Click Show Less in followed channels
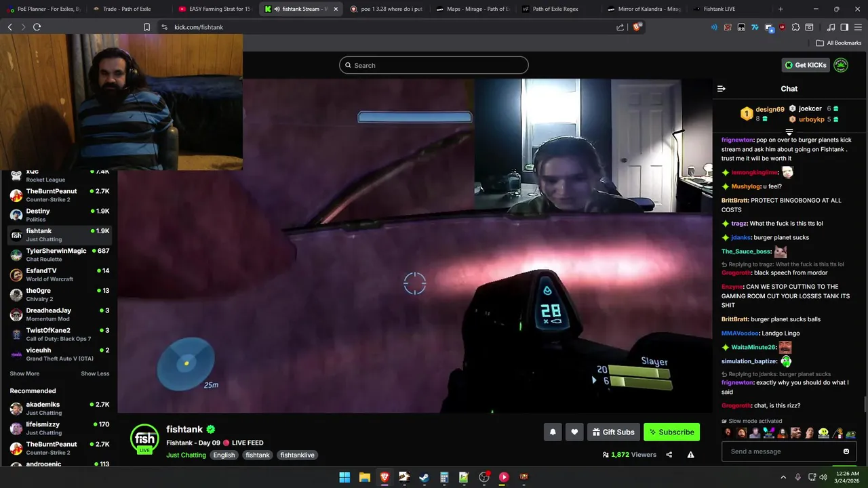The image size is (868, 488). pos(95,373)
